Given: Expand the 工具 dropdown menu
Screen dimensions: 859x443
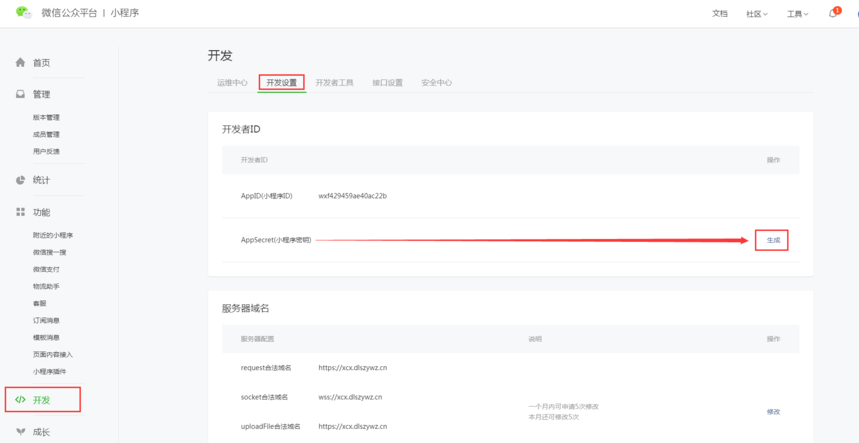Looking at the screenshot, I should [797, 14].
